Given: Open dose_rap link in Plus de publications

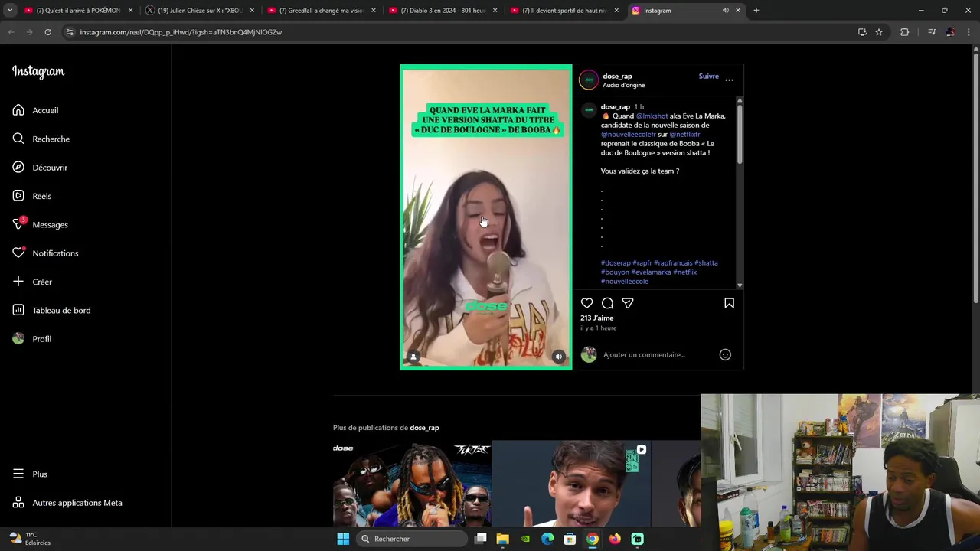Looking at the screenshot, I should pyautogui.click(x=424, y=428).
